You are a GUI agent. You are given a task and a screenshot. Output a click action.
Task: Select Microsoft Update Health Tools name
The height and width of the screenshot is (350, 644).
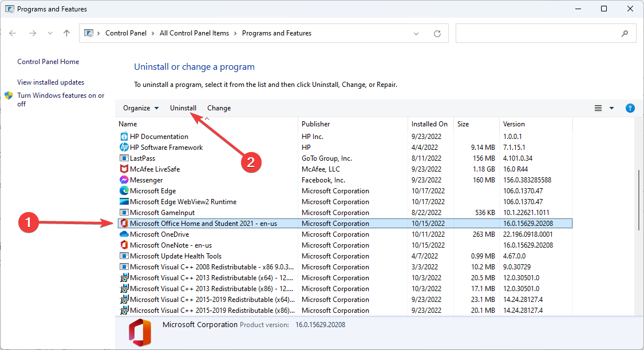(175, 256)
